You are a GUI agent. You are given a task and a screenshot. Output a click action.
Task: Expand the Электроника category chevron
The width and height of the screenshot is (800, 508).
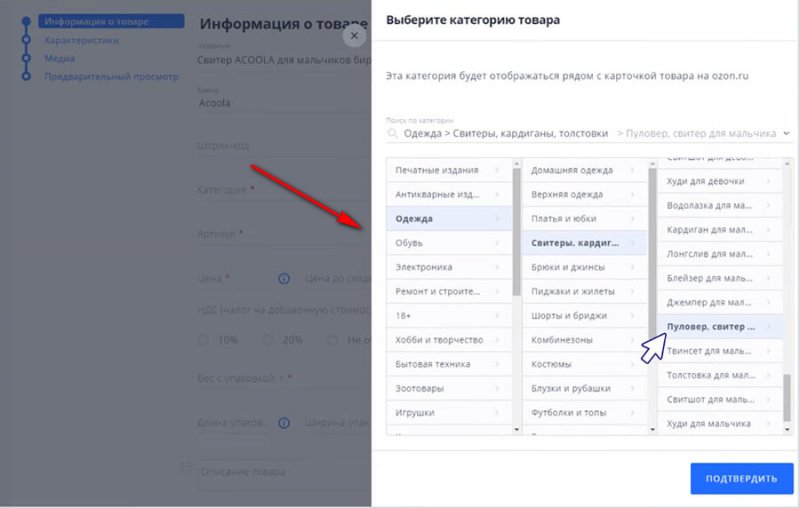coord(497,267)
